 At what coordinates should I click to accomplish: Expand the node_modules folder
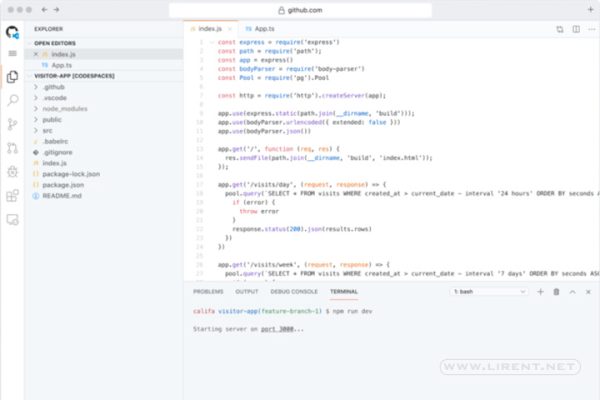[x=64, y=108]
